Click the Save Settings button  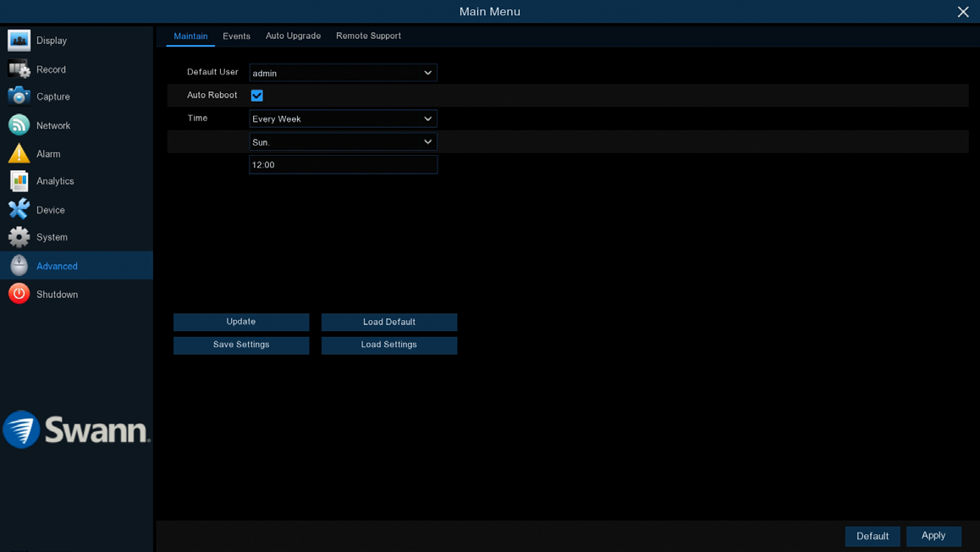coord(241,345)
